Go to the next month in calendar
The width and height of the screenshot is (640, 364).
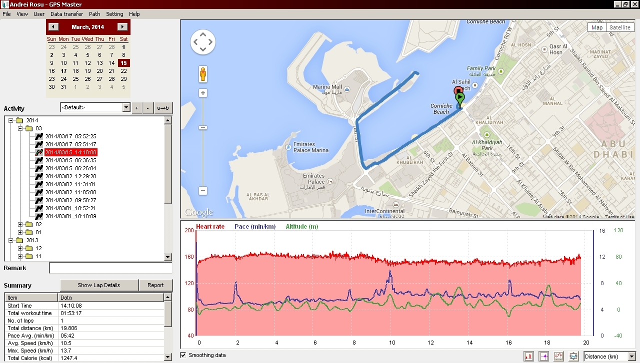coord(122,27)
